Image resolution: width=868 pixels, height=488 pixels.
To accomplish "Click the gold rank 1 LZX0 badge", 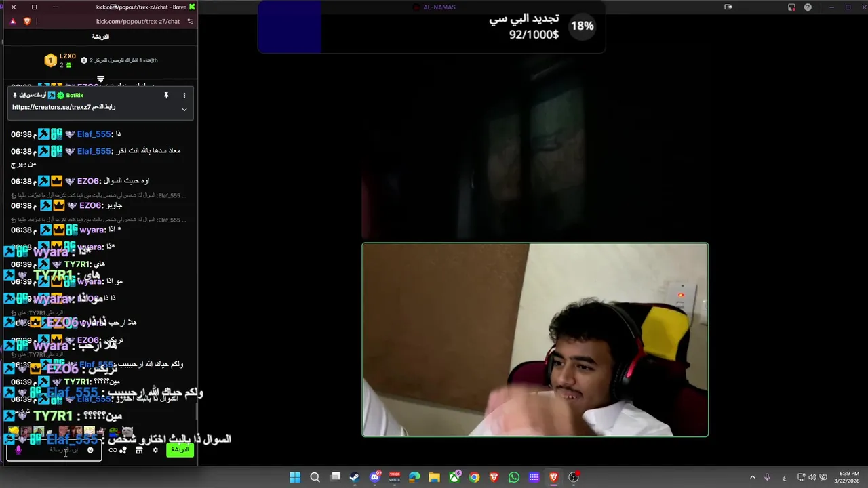I will 50,61.
